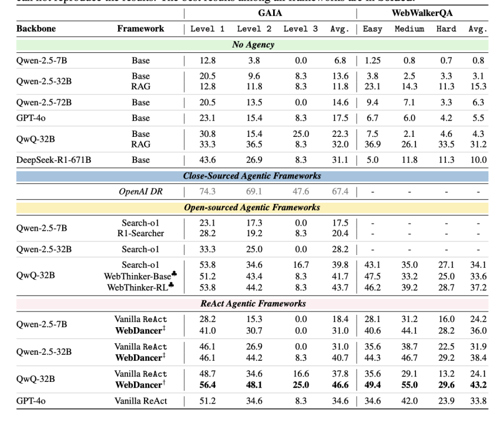Click the OpenAI DR framework name
This screenshot has height=423, width=504.
tap(141, 192)
